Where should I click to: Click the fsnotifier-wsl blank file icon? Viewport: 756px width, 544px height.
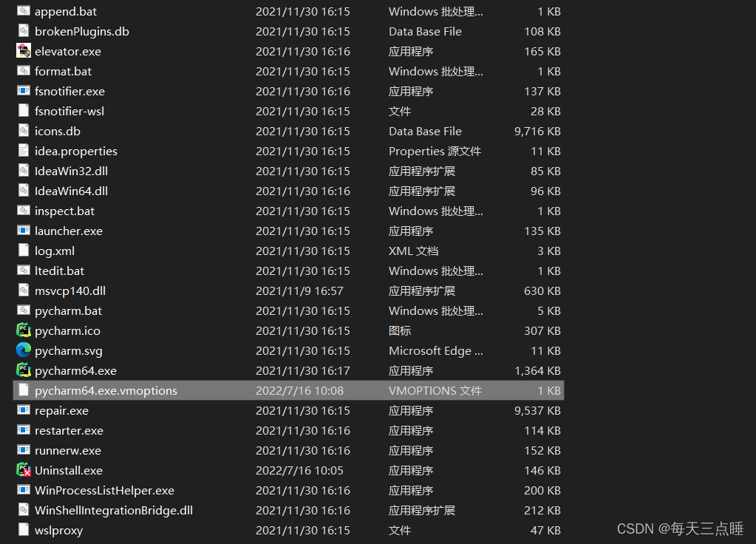tap(24, 110)
